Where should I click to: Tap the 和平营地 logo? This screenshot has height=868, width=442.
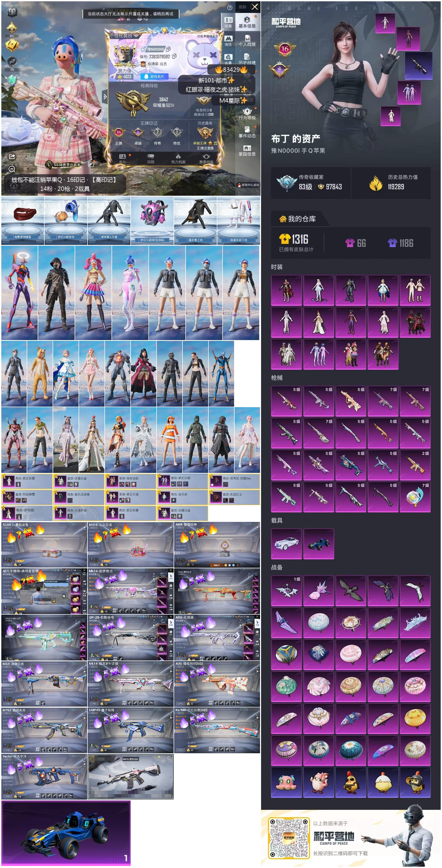pos(286,22)
